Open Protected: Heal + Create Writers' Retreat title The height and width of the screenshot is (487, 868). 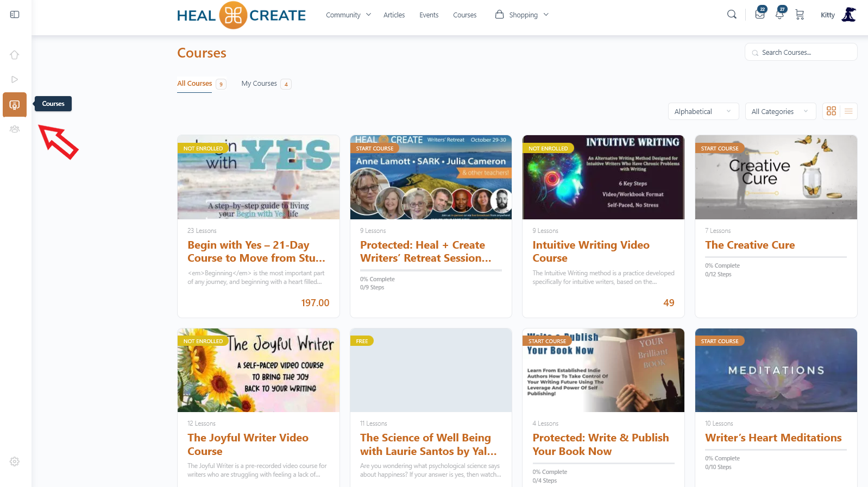point(426,251)
